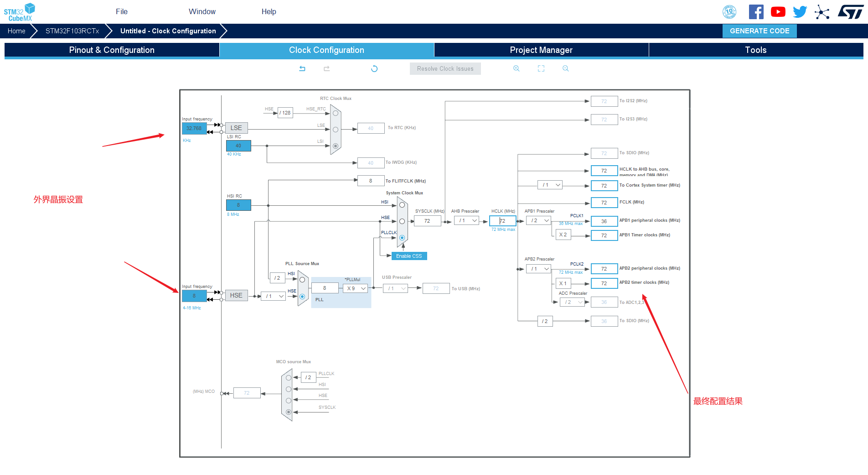Select LSI in the RTC Clock Mux

[x=336, y=146]
